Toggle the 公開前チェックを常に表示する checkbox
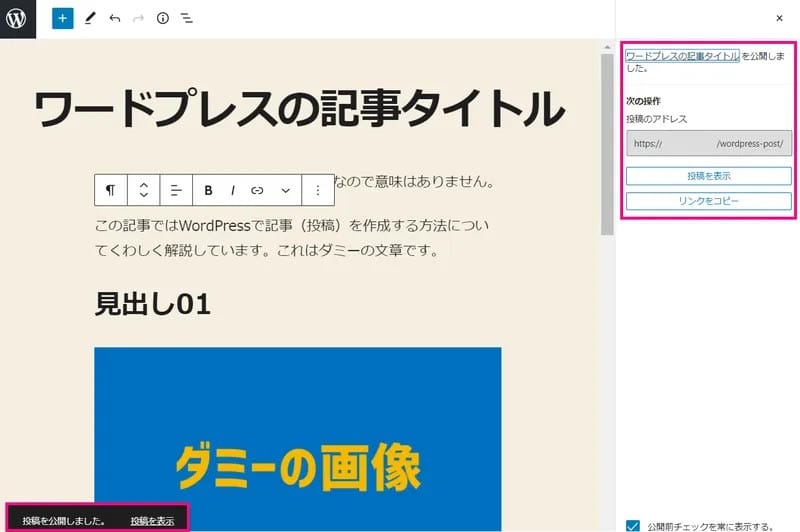The width and height of the screenshot is (800, 532). click(x=632, y=524)
